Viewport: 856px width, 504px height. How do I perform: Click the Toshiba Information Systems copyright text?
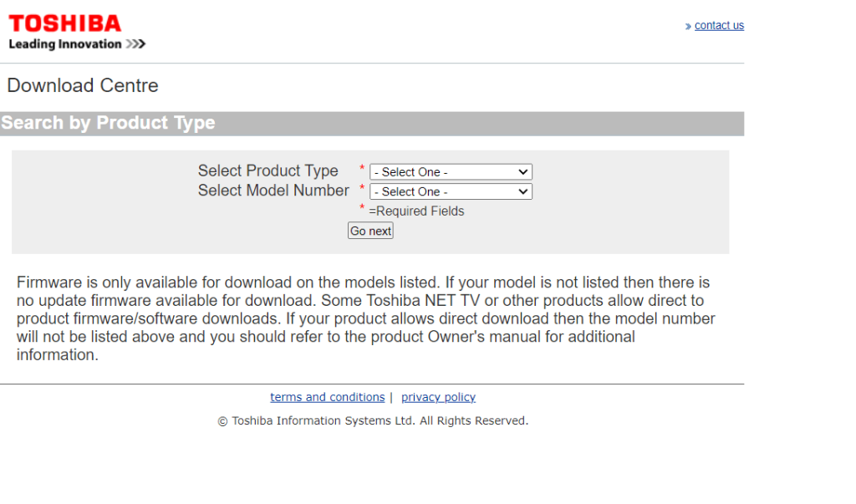click(373, 421)
